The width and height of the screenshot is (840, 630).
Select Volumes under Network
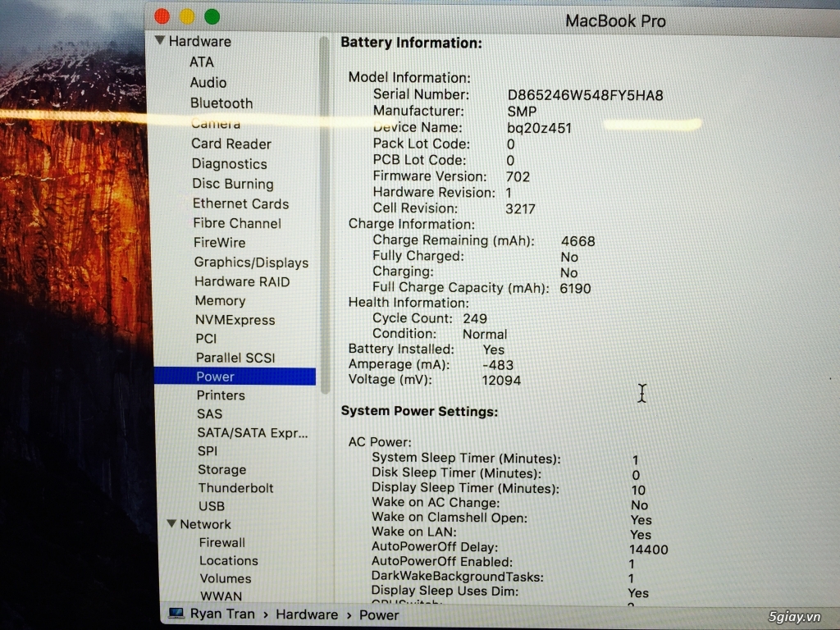[x=225, y=578]
